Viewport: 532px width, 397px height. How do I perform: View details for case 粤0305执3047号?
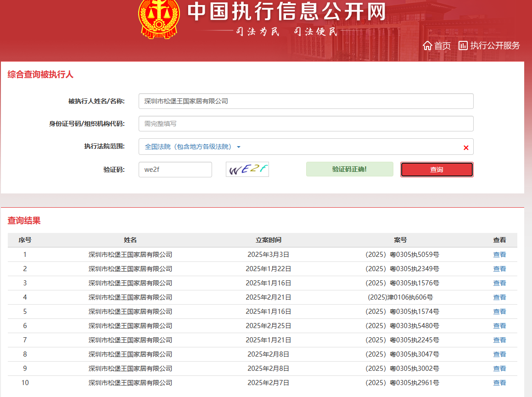[499, 355]
